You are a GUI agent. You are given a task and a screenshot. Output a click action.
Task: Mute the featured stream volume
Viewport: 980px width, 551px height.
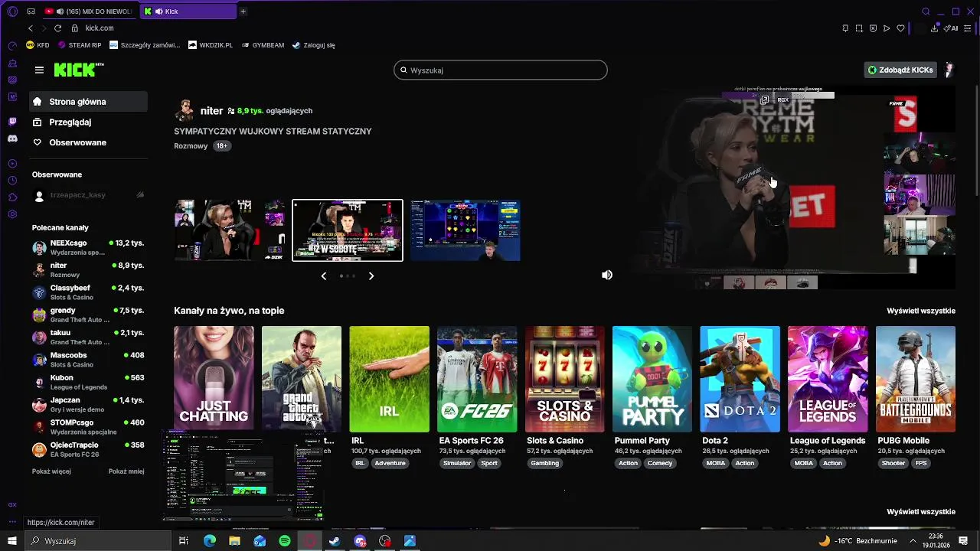pyautogui.click(x=607, y=275)
